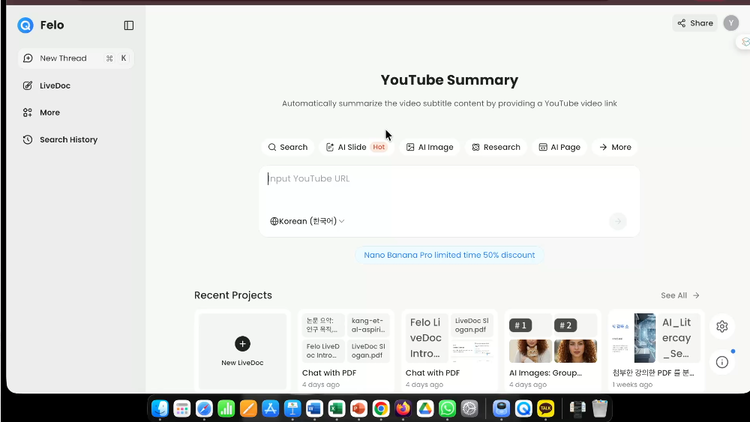Open Microsoft Word from the Dock

(x=315, y=409)
